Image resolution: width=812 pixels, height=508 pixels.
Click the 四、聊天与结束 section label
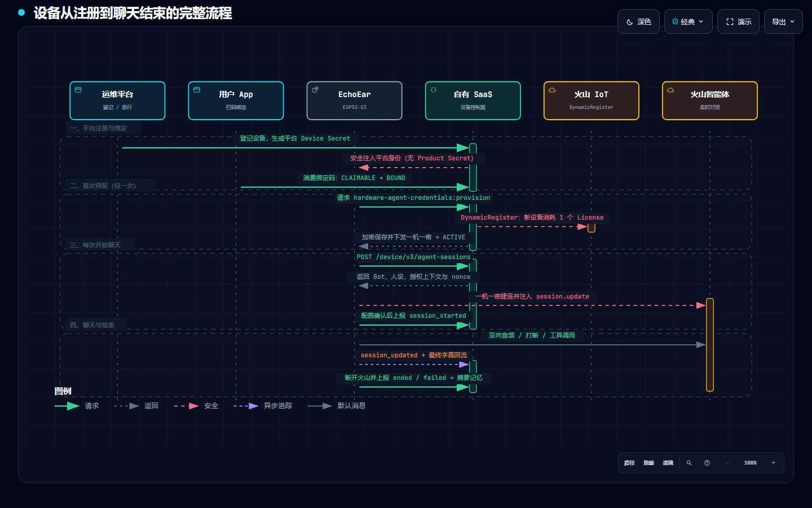coord(92,325)
